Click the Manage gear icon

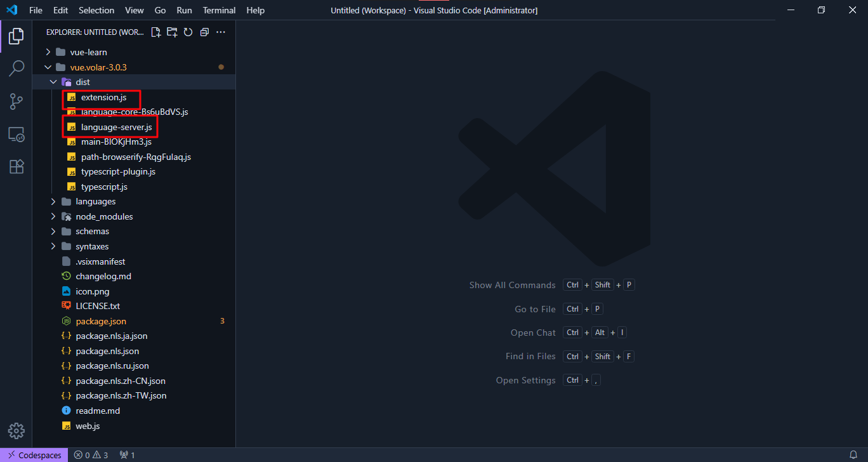pyautogui.click(x=16, y=431)
